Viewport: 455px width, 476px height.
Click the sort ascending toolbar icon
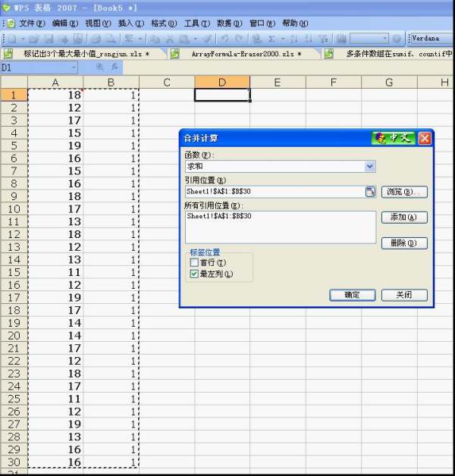click(292, 39)
